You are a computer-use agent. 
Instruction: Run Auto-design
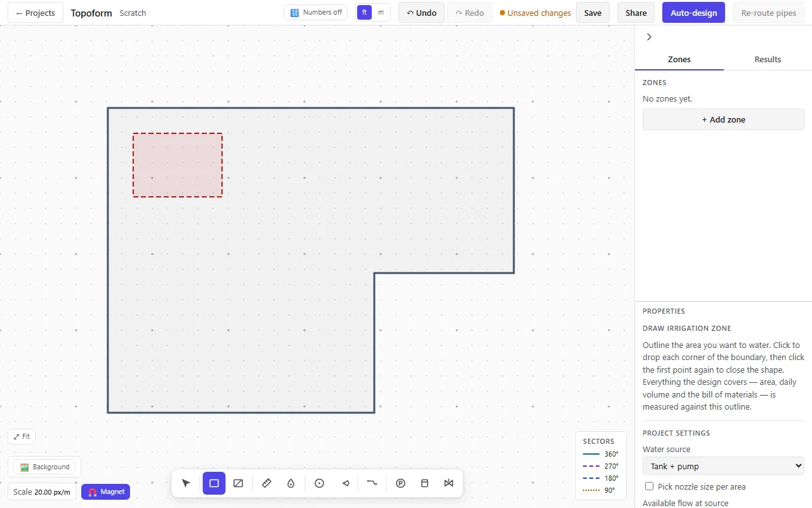tap(694, 13)
